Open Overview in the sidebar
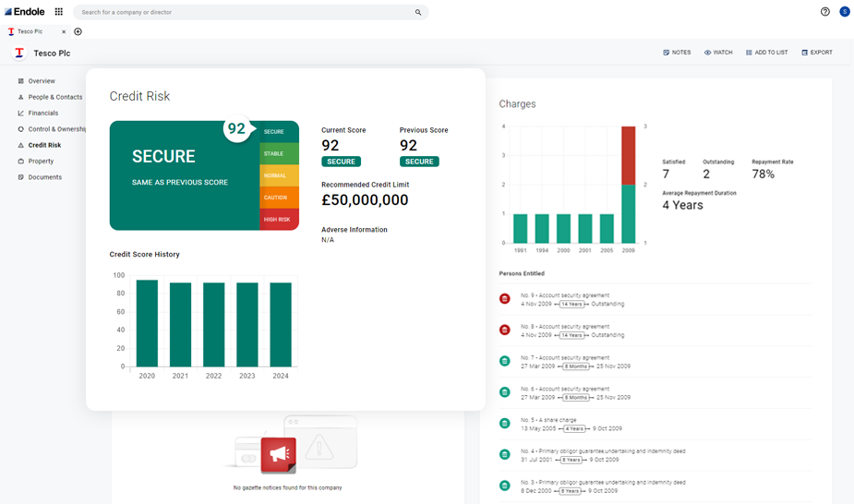 (42, 81)
